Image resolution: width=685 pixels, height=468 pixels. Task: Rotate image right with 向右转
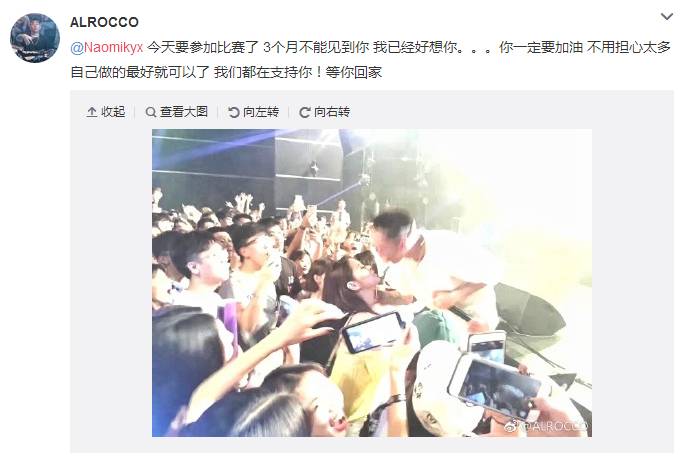[x=332, y=112]
